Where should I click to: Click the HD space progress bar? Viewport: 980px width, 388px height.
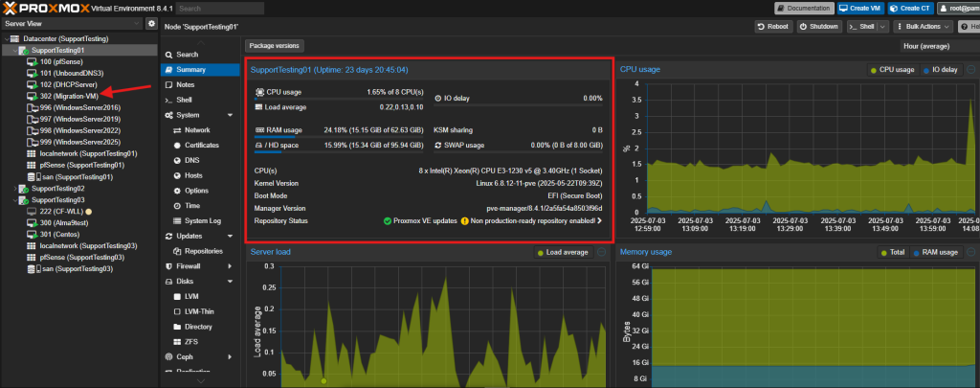pos(341,151)
